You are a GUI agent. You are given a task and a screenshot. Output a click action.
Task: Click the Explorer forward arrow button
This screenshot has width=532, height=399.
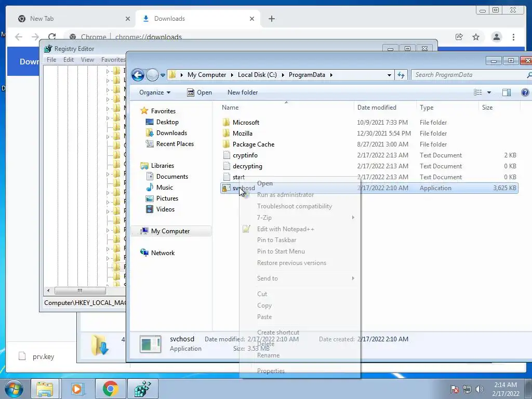click(x=152, y=75)
